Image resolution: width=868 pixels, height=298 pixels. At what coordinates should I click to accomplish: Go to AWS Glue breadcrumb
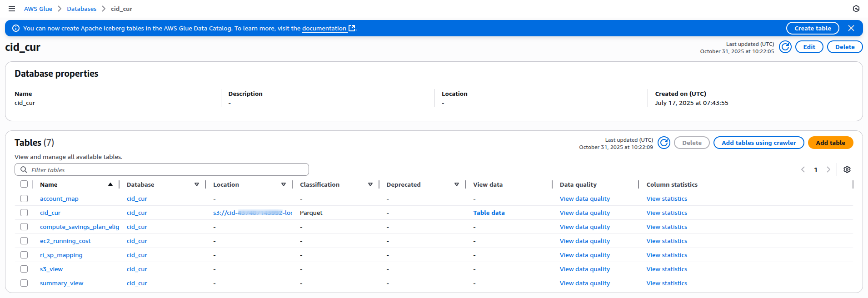[38, 9]
